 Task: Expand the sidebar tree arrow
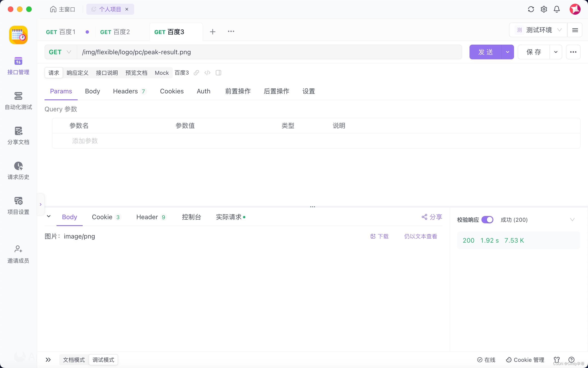(41, 204)
